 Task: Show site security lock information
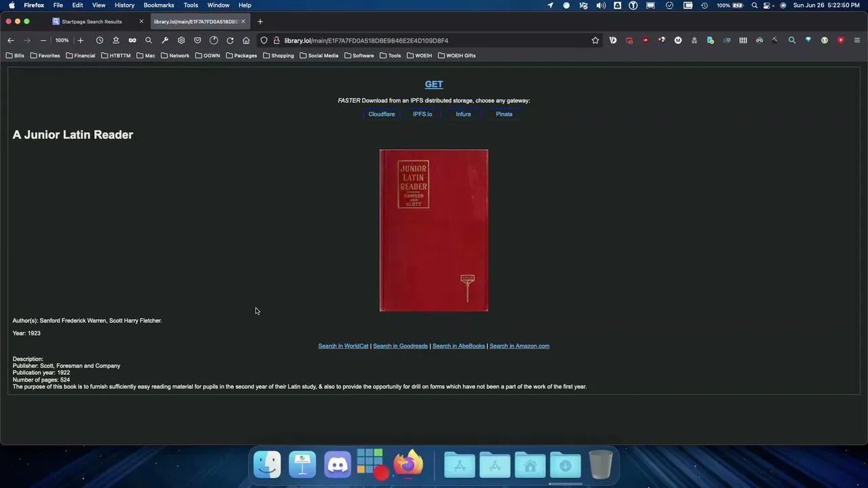[276, 41]
